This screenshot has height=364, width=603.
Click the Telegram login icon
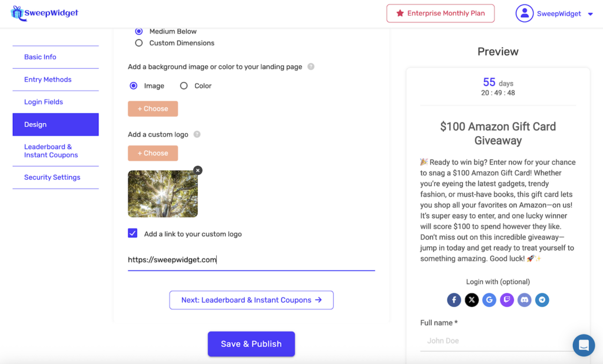pos(542,300)
